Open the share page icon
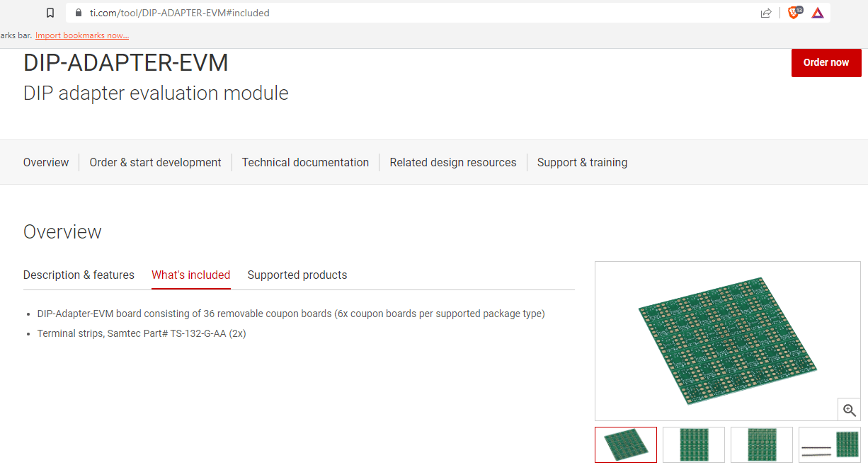The height and width of the screenshot is (465, 868). click(766, 13)
